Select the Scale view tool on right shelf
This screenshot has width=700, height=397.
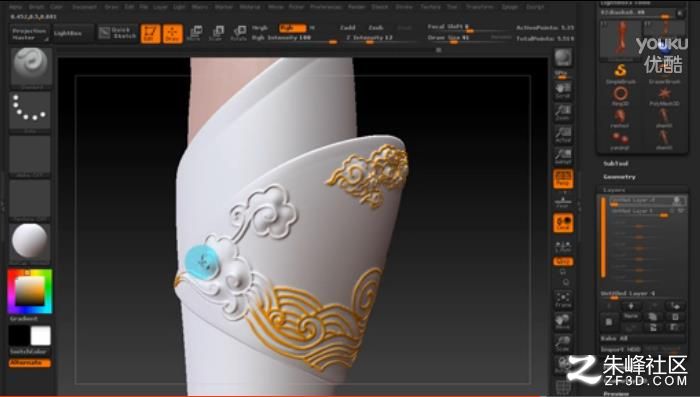click(x=563, y=343)
